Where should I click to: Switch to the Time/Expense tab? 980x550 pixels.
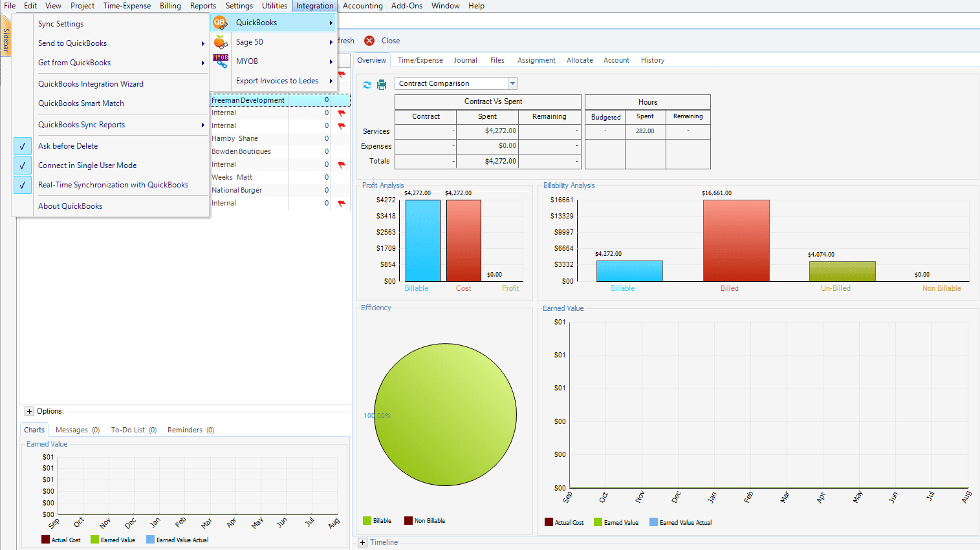pos(419,60)
